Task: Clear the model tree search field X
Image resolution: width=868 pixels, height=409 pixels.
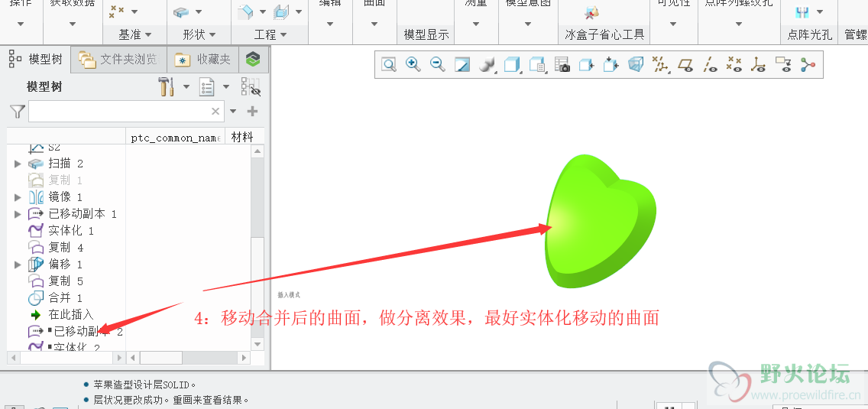Action: (215, 112)
